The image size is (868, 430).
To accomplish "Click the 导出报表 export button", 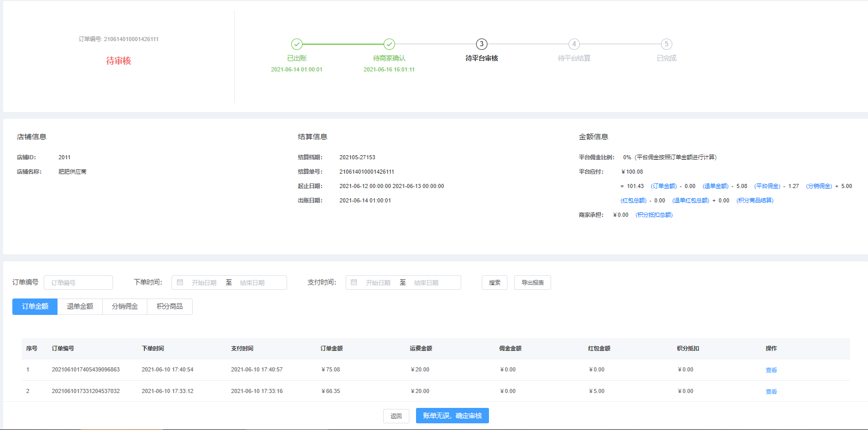I will pyautogui.click(x=532, y=283).
